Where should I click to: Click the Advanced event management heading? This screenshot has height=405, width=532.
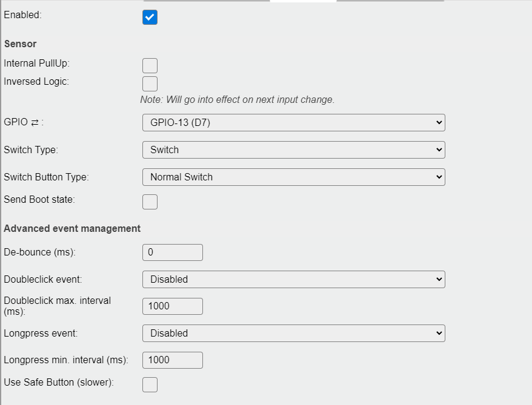(x=72, y=228)
